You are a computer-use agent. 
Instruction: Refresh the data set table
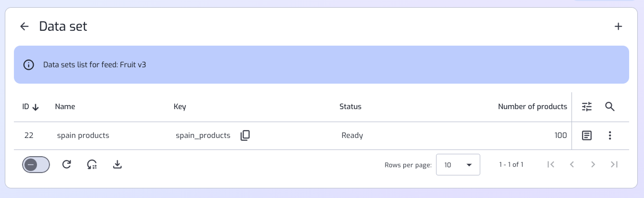67,164
